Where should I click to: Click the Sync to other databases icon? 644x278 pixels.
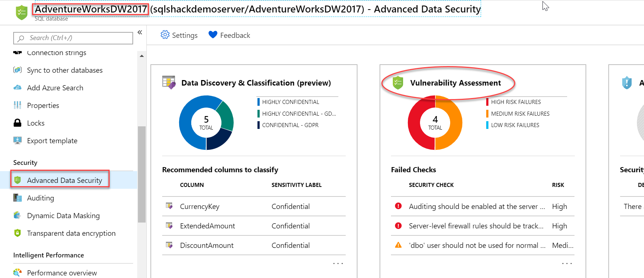point(17,70)
